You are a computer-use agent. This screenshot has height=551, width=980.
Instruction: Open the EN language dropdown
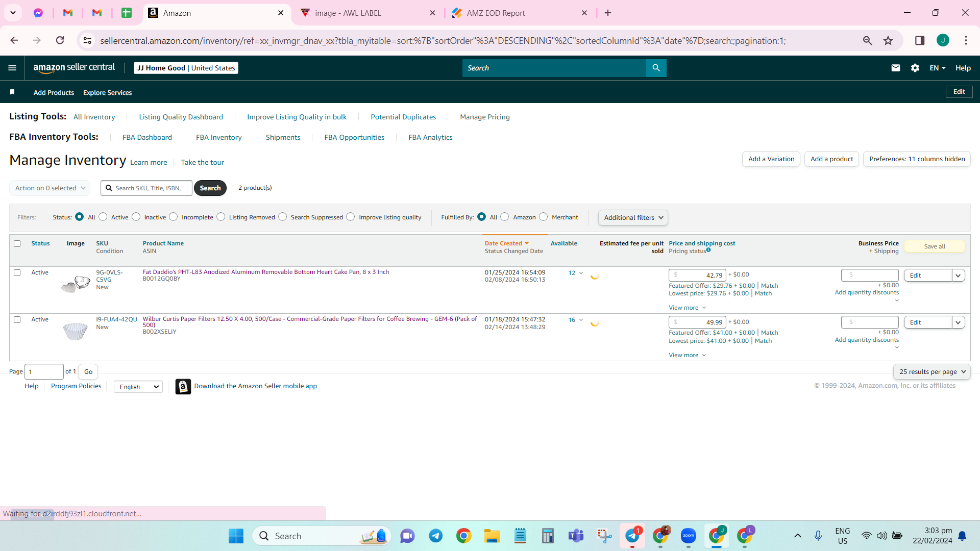tap(938, 68)
